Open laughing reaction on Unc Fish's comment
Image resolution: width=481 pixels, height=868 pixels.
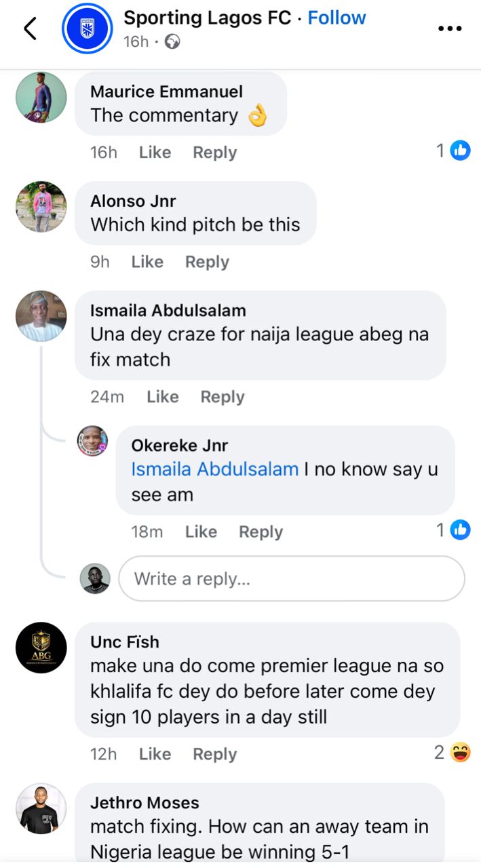pyautogui.click(x=460, y=752)
